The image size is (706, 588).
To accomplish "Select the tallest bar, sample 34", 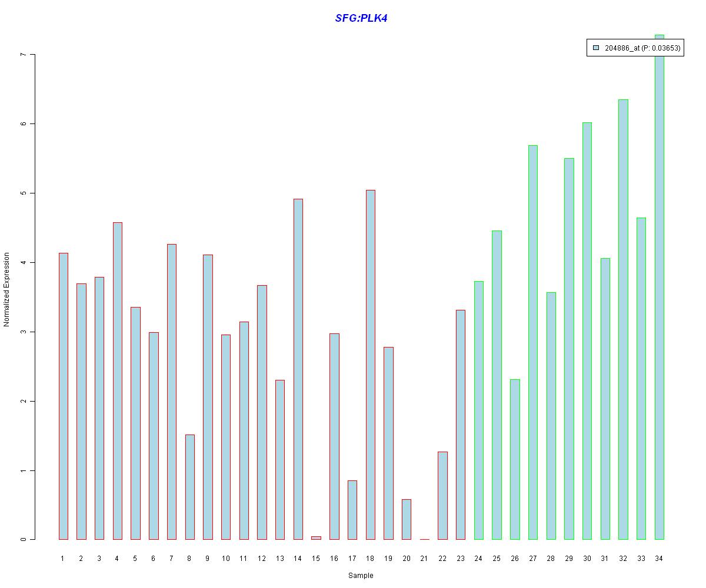I will 659,287.
